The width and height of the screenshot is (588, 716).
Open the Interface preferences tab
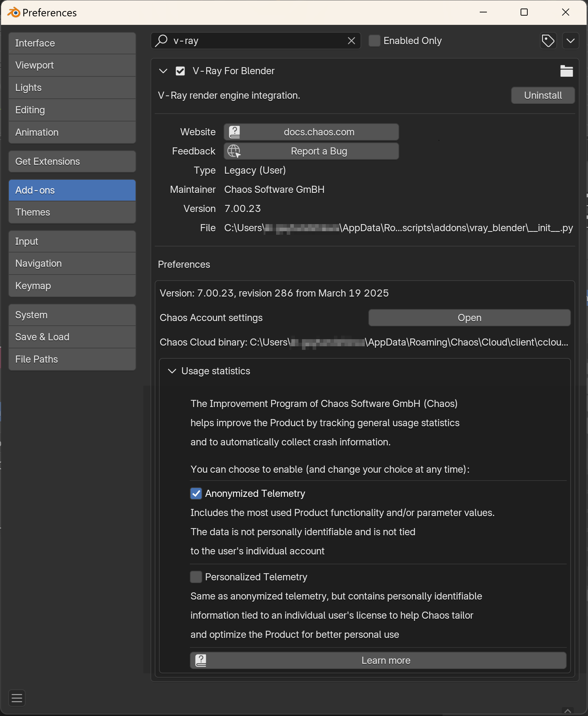(72, 43)
